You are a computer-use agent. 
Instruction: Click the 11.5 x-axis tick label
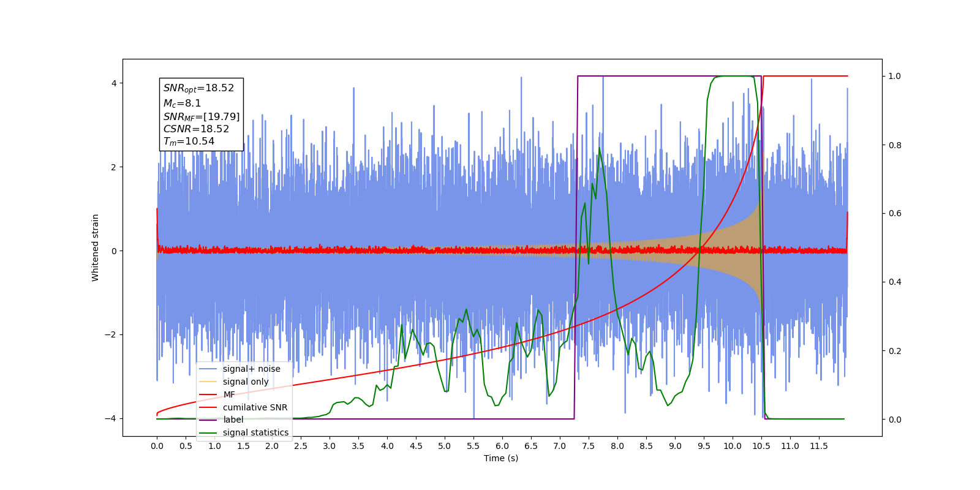click(819, 446)
